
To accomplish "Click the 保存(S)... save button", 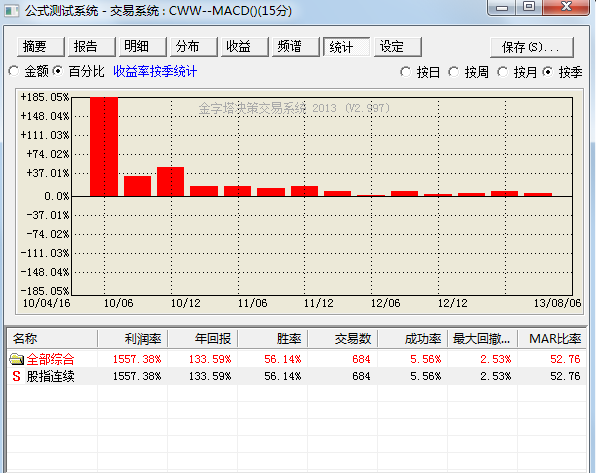I will (531, 48).
